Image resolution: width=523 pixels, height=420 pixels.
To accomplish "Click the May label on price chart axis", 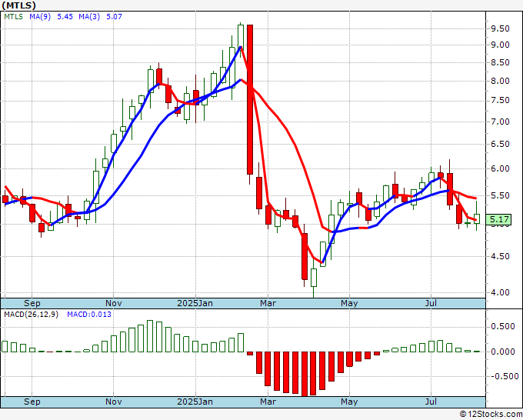I will 349,303.
